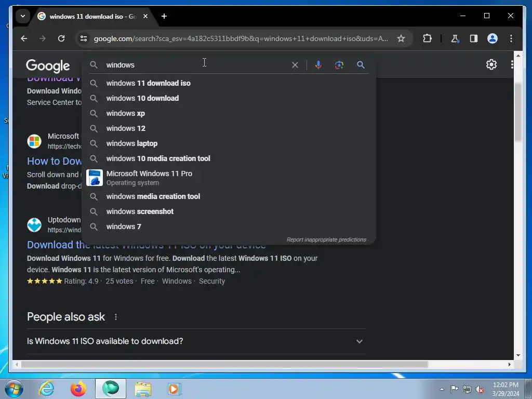
Task: Submit search with blue magnifier icon
Action: (x=361, y=65)
